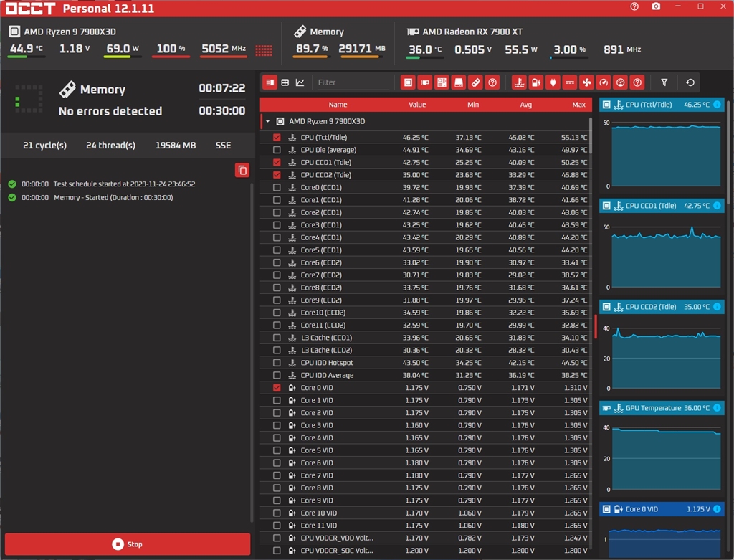Image resolution: width=734 pixels, height=560 pixels.
Task: Toggle the temperature sensor type filter
Action: pyautogui.click(x=519, y=82)
